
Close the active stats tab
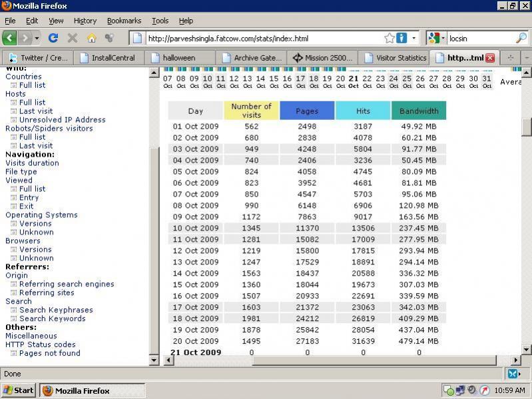(490, 58)
